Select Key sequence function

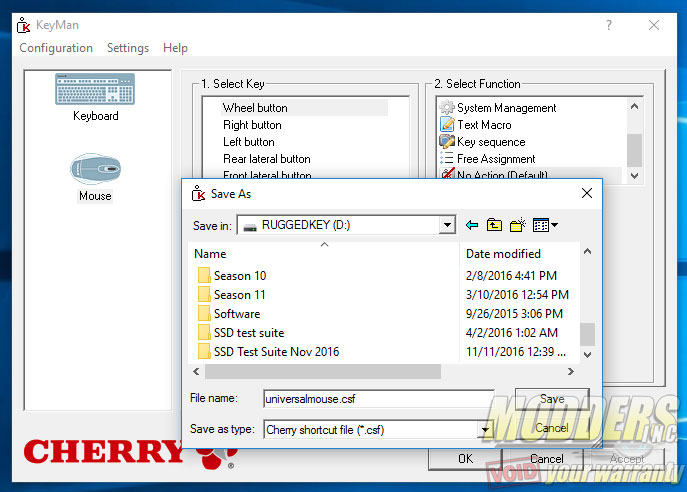pyautogui.click(x=491, y=142)
